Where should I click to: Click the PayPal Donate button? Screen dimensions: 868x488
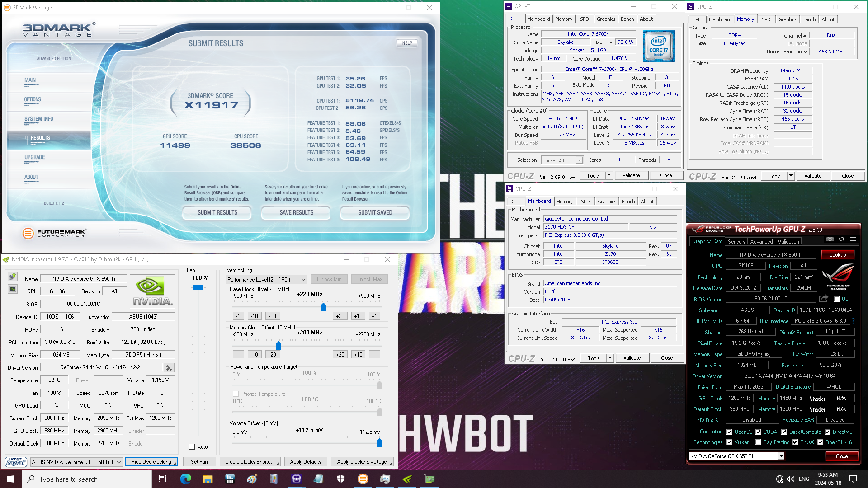click(16, 461)
